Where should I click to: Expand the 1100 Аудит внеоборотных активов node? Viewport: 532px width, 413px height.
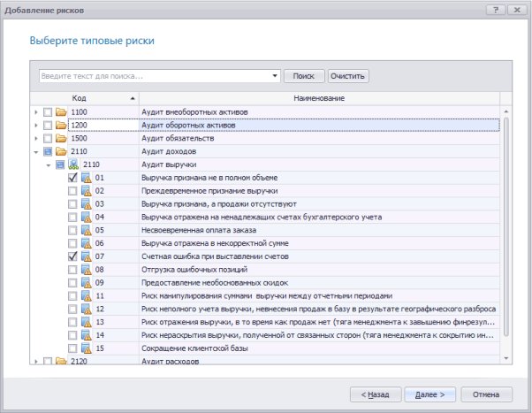[36, 112]
